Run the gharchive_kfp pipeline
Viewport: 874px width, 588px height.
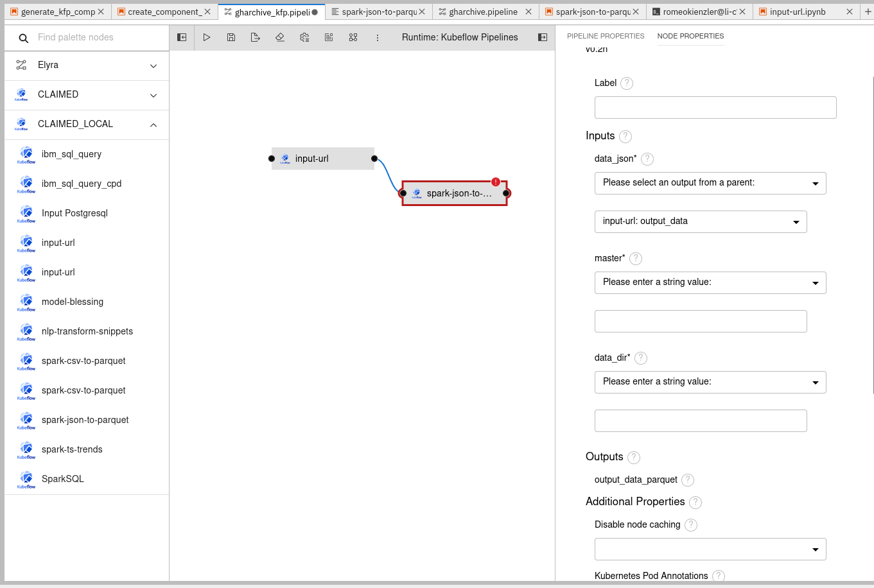[207, 37]
